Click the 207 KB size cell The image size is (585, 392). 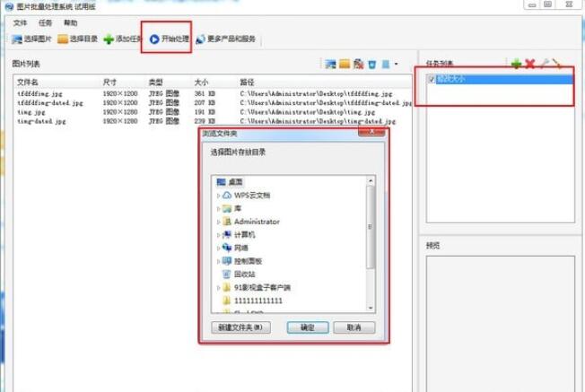(205, 103)
